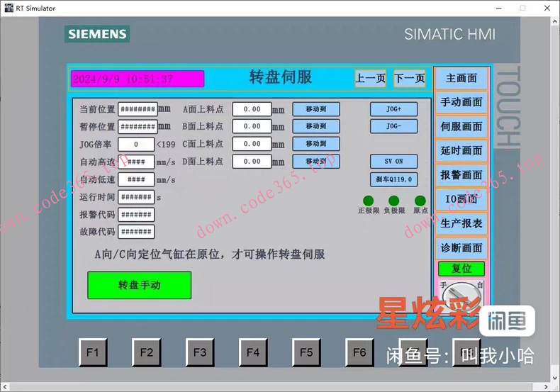Click the magenta date-time display
560x392 pixels.
click(x=138, y=79)
